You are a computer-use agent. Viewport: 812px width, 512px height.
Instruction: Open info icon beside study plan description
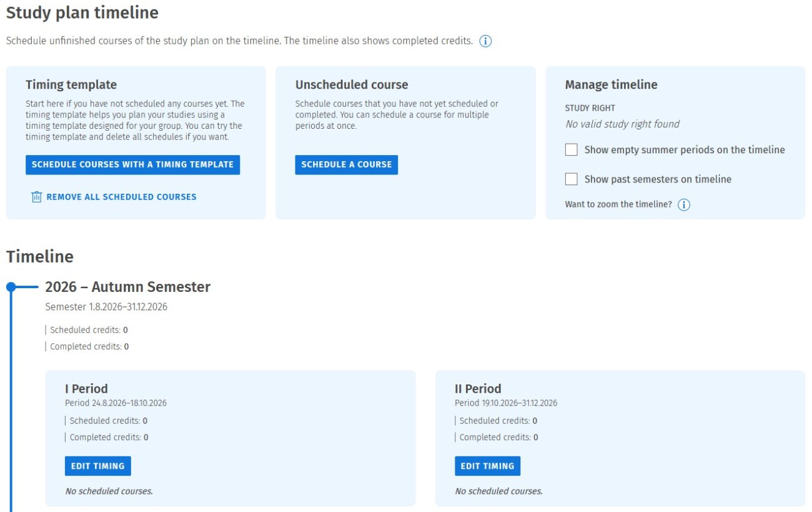[x=485, y=41]
